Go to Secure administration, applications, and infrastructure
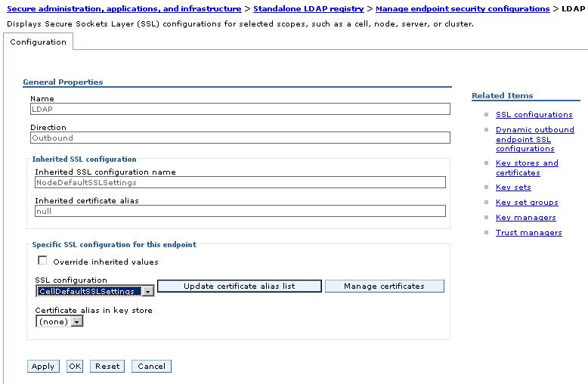This screenshot has width=588, height=384. (x=124, y=8)
